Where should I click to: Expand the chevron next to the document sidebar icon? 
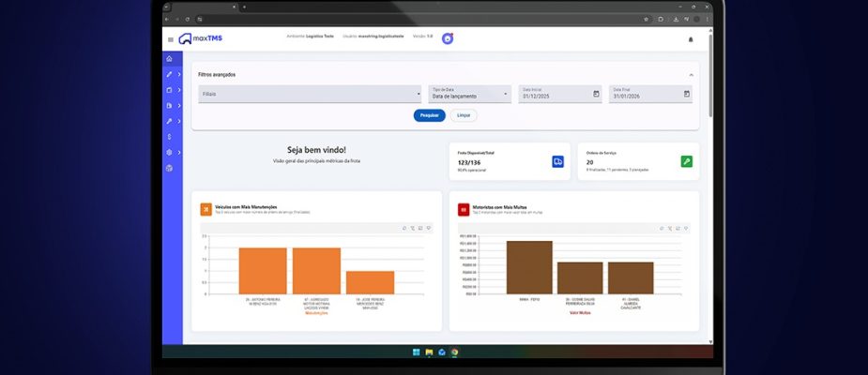click(179, 105)
